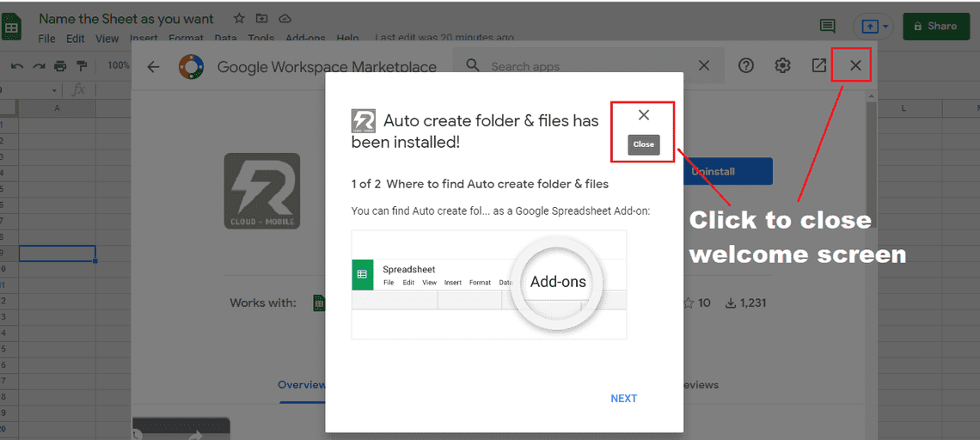This screenshot has width=980, height=440.
Task: Open Marketplace in new window
Action: click(819, 66)
